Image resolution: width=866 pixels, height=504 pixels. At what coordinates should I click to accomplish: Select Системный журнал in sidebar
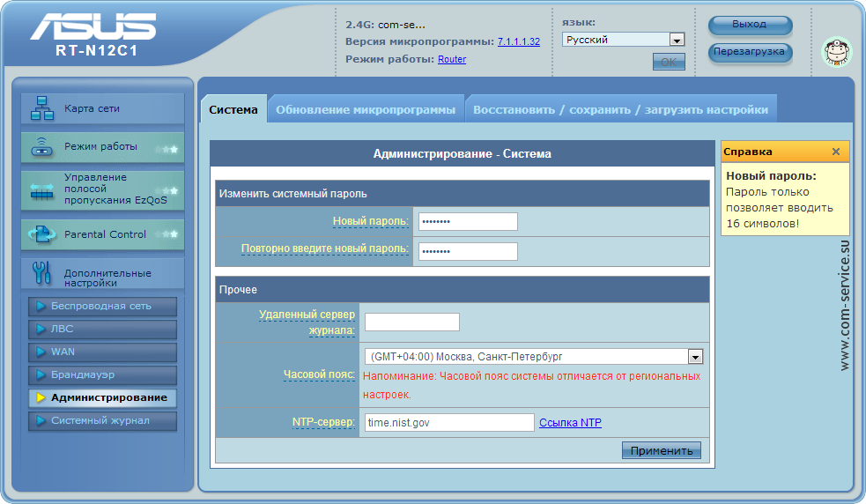100,420
